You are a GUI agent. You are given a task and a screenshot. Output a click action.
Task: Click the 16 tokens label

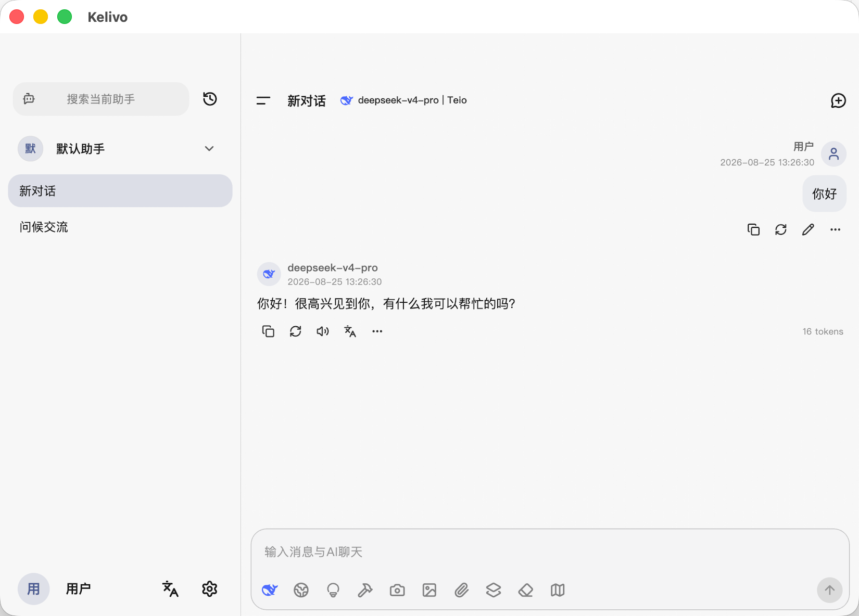tap(823, 331)
